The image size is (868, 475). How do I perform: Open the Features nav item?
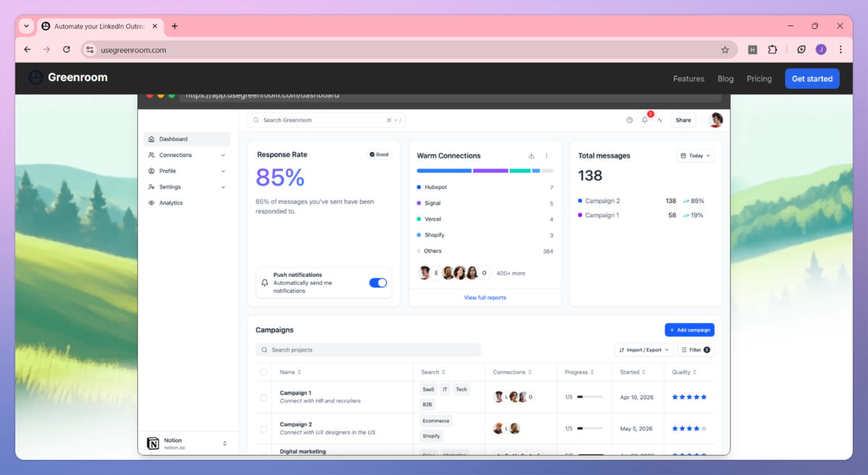(x=689, y=79)
